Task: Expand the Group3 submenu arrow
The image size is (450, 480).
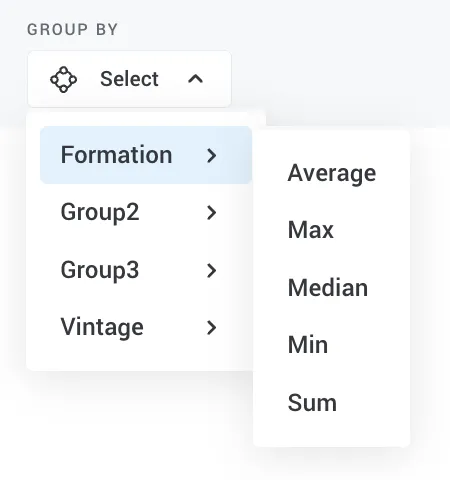Action: point(211,270)
